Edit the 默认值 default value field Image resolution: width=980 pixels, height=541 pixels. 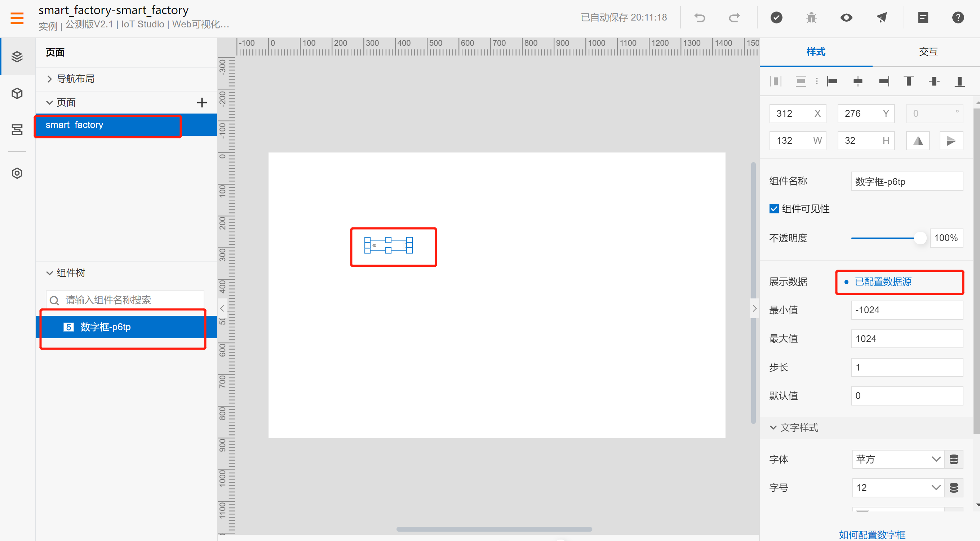click(x=907, y=396)
